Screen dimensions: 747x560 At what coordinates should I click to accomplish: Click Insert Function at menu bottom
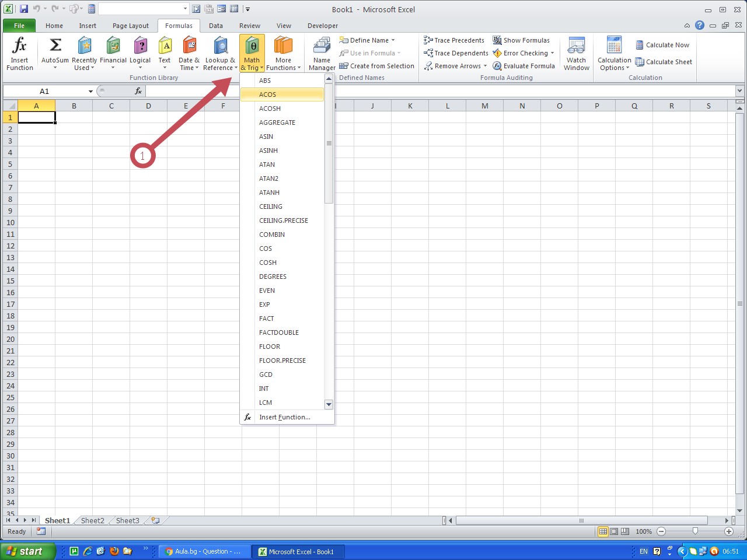[x=284, y=417]
